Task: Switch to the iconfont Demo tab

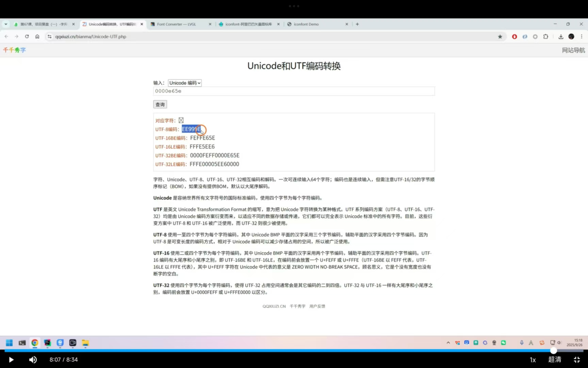Action: coord(317,24)
